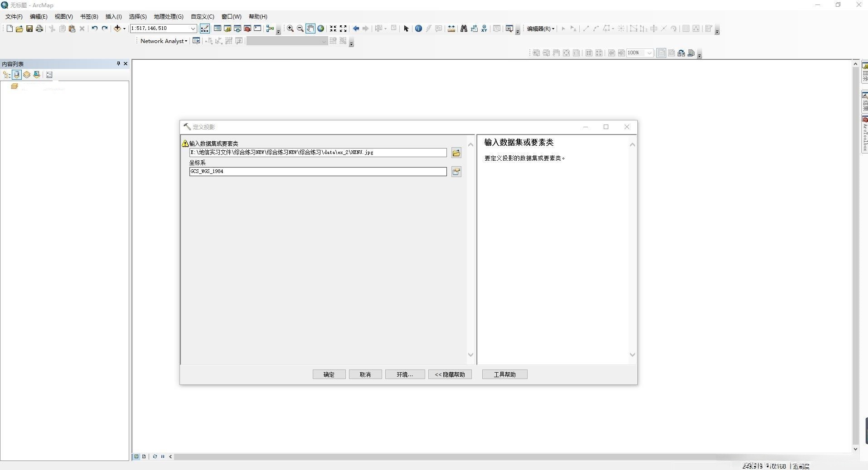This screenshot has width=868, height=470.
Task: Open the Editor (编辑器) dropdown menu
Action: click(x=541, y=29)
